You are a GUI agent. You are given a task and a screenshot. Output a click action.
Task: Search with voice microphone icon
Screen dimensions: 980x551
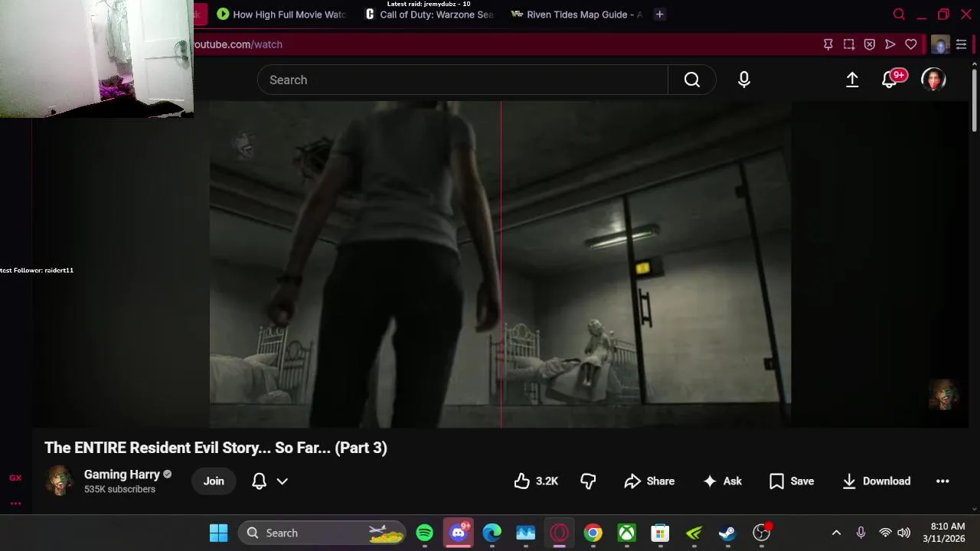[744, 80]
